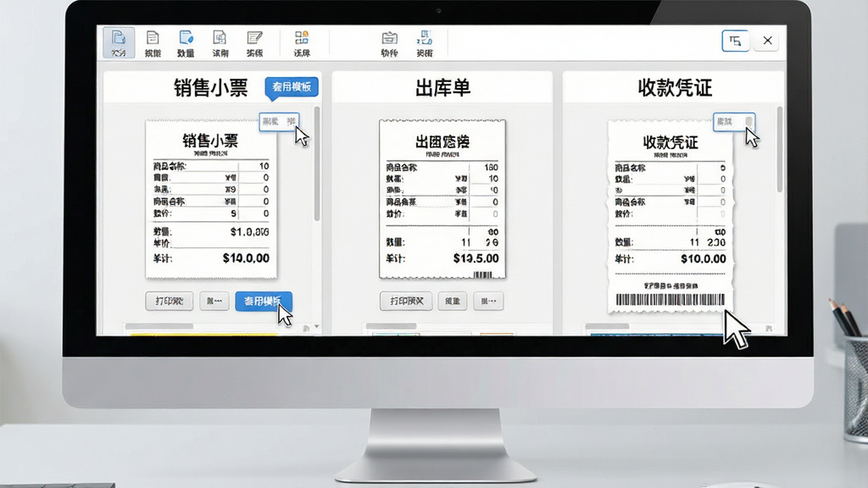Click the 收款凭证 panel heading

675,87
